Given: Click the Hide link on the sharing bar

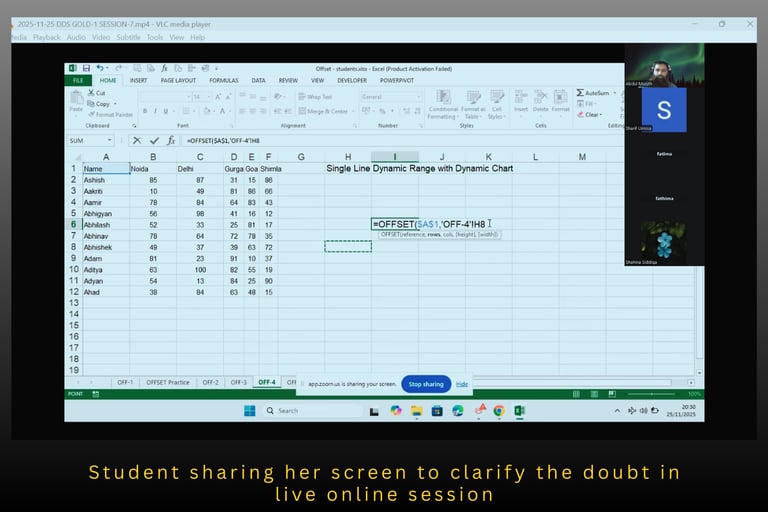Looking at the screenshot, I should pyautogui.click(x=462, y=384).
